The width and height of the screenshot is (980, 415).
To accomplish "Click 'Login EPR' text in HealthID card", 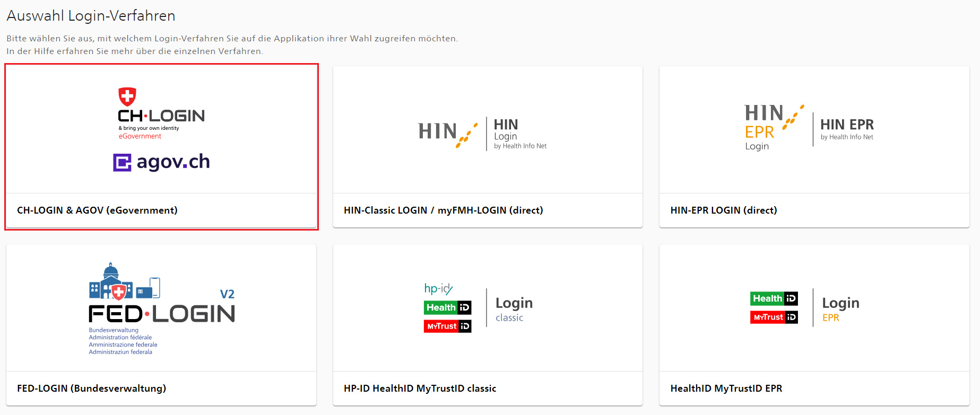I will pos(840,309).
